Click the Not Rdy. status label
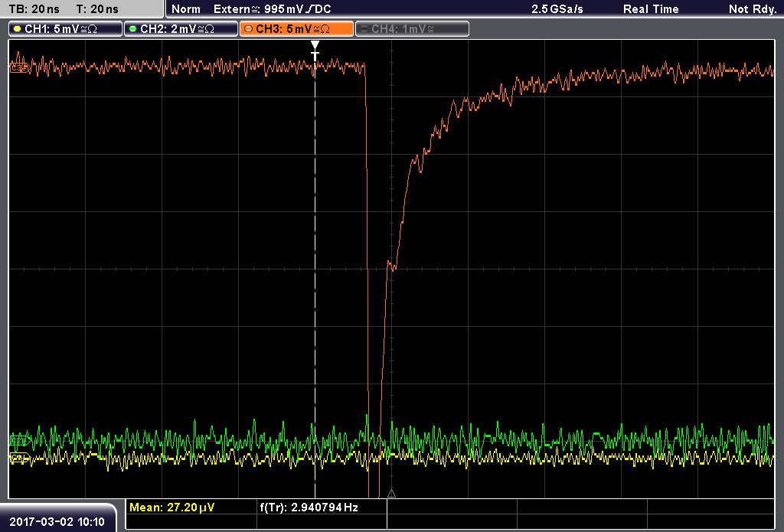 pyautogui.click(x=753, y=9)
